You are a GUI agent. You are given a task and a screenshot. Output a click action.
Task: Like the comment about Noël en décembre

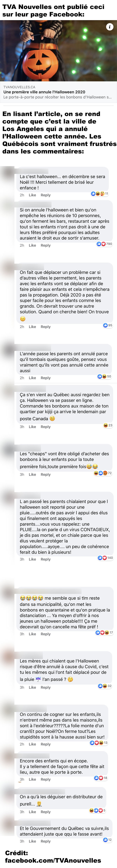32,195
